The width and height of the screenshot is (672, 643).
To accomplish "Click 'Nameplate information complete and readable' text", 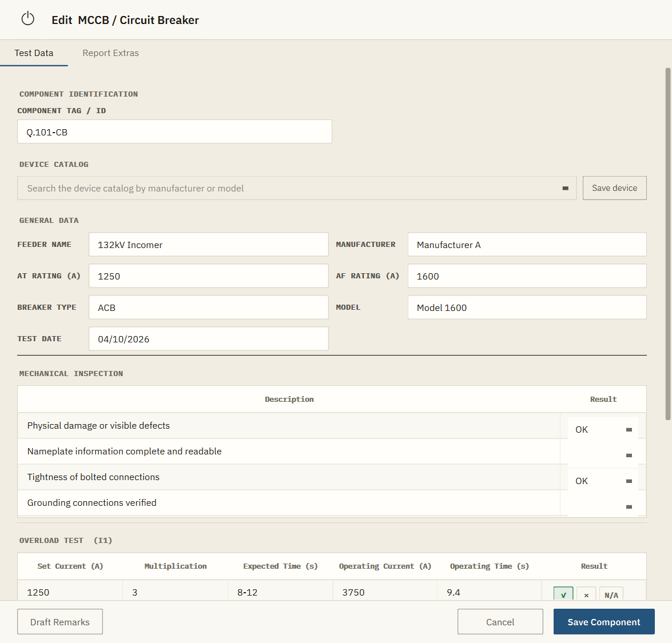I will 124,451.
